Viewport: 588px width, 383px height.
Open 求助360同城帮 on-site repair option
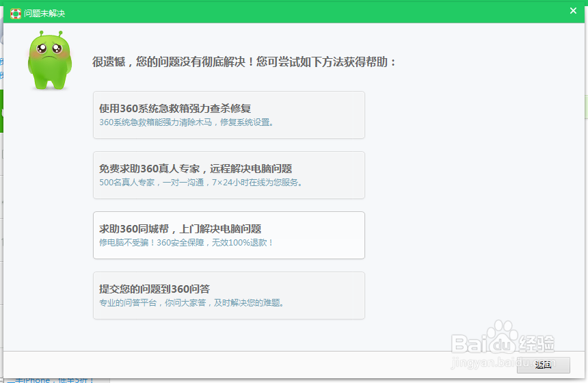point(229,235)
